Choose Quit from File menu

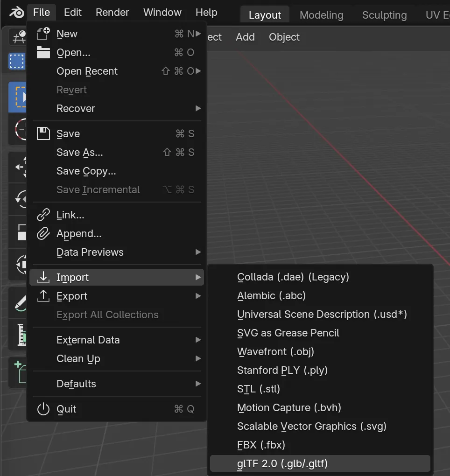click(117, 409)
